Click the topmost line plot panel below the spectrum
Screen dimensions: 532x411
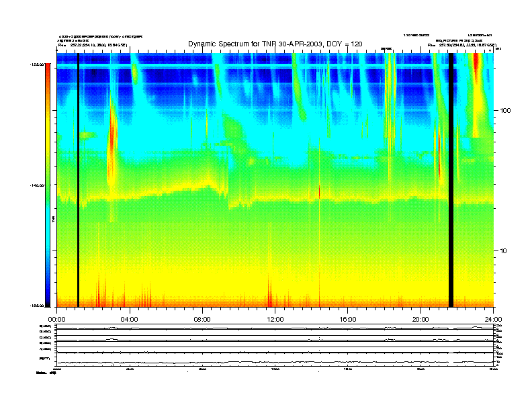275,327
